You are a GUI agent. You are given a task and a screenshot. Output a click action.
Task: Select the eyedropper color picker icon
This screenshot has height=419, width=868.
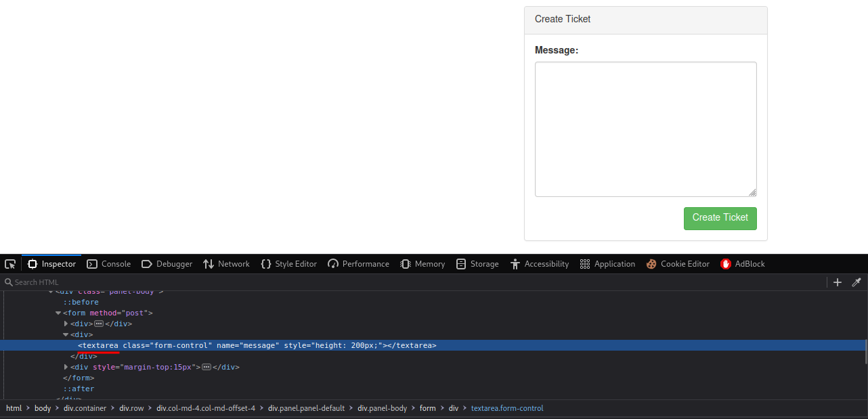856,282
